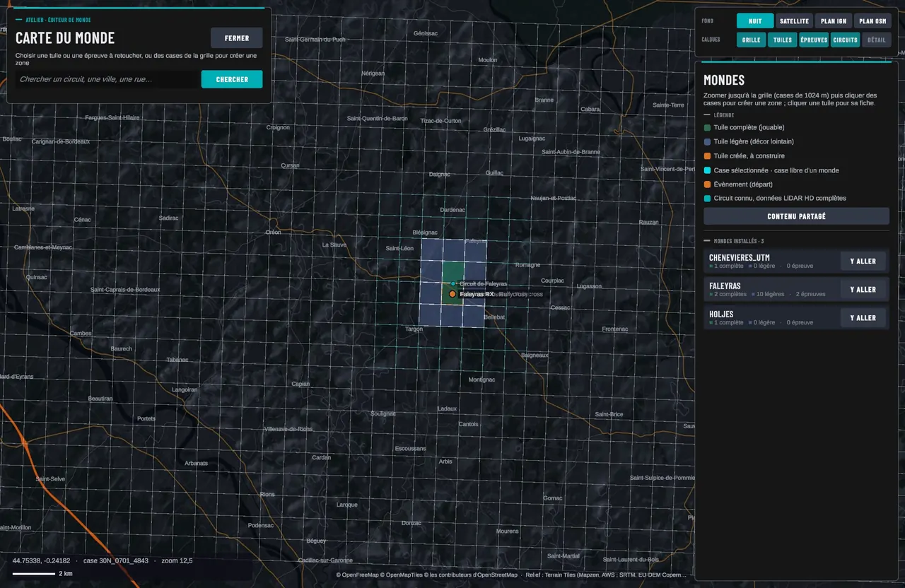905x588 pixels.
Task: Select the cyan Circuit de Faleyras marker
Action: pos(453,283)
